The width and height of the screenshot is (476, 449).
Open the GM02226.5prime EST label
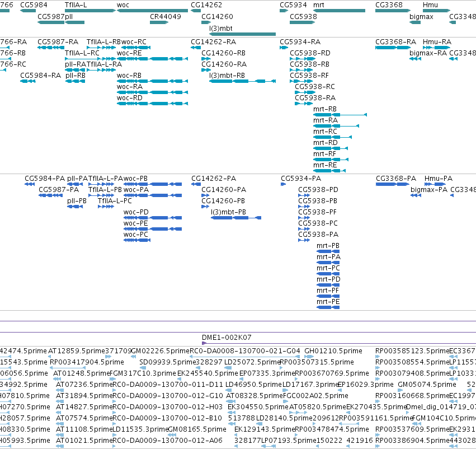tap(161, 351)
